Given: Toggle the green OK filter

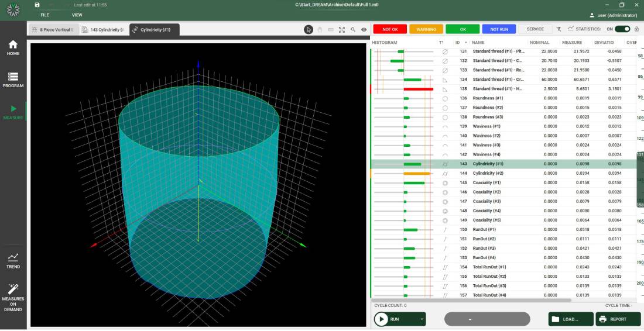Looking at the screenshot, I should [463, 29].
